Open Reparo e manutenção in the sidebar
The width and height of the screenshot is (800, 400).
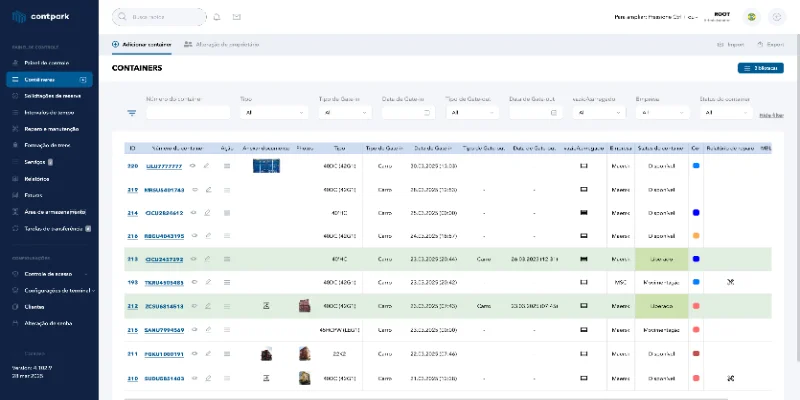pos(45,129)
